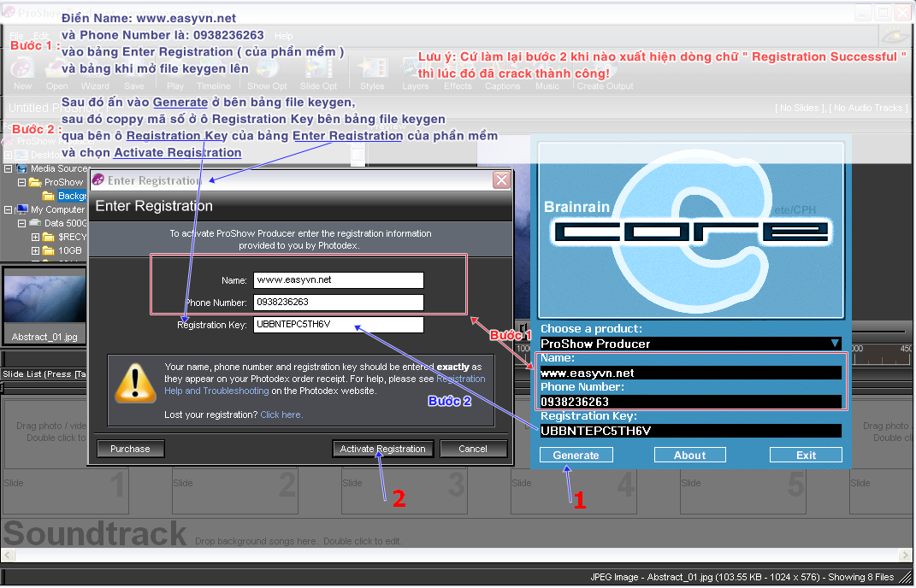Expand the Desktop tree node
Viewport: 916px width, 588px height.
coord(9,155)
